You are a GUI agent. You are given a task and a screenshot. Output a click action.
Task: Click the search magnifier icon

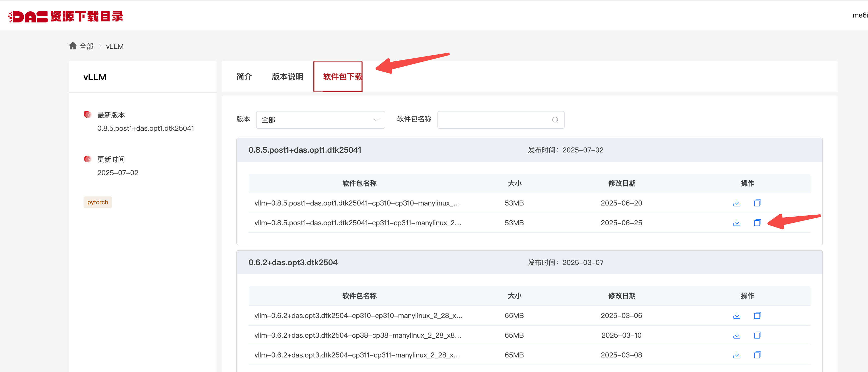point(555,120)
